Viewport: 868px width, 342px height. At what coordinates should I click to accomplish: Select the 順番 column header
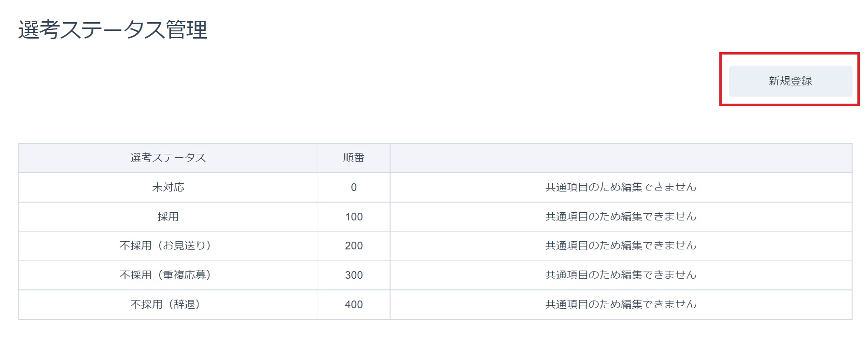point(353,158)
